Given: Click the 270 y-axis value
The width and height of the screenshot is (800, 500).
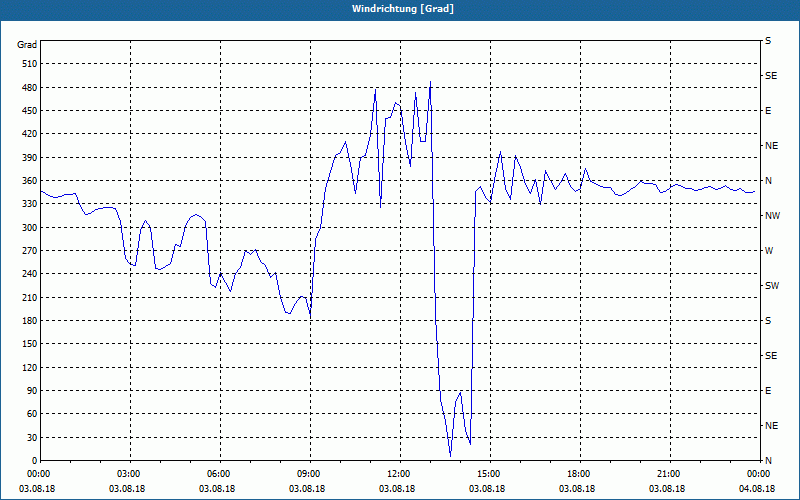Looking at the screenshot, I should (x=30, y=251).
